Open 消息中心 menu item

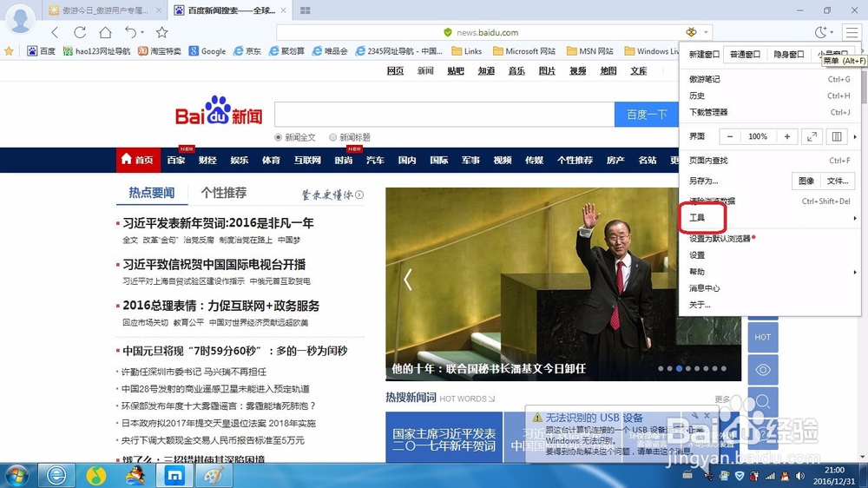click(770, 288)
